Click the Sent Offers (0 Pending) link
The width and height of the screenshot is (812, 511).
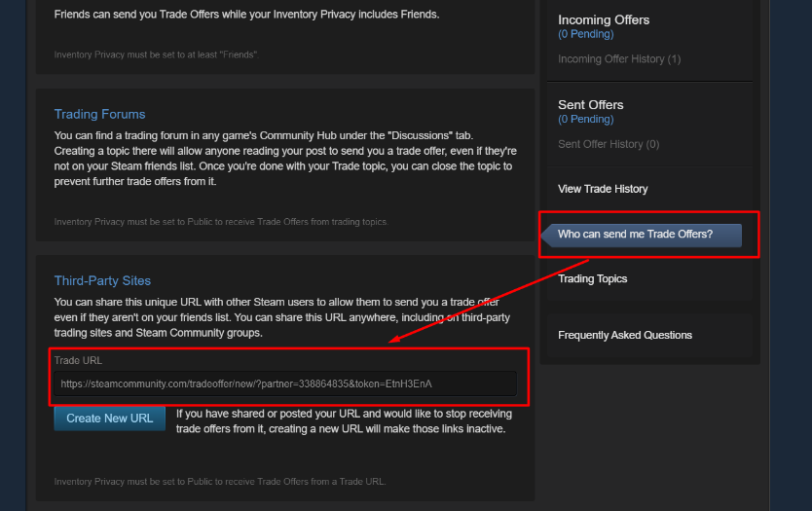tap(586, 119)
